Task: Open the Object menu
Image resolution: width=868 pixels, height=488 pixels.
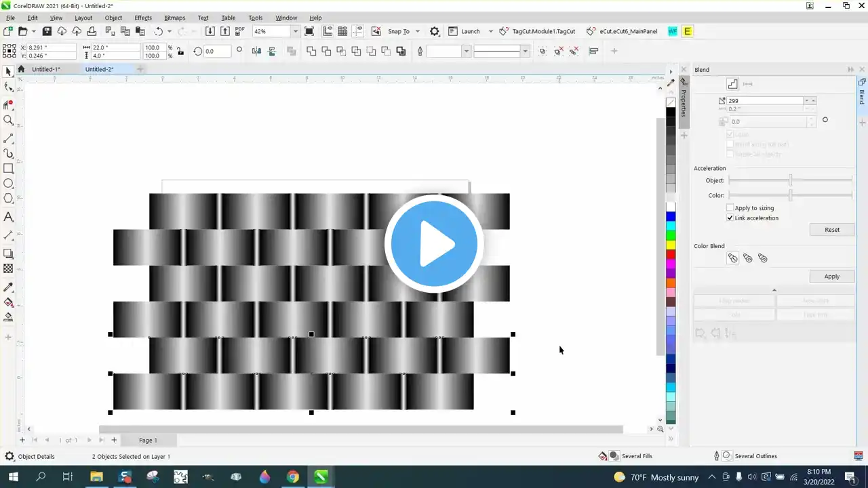Action: pos(113,18)
